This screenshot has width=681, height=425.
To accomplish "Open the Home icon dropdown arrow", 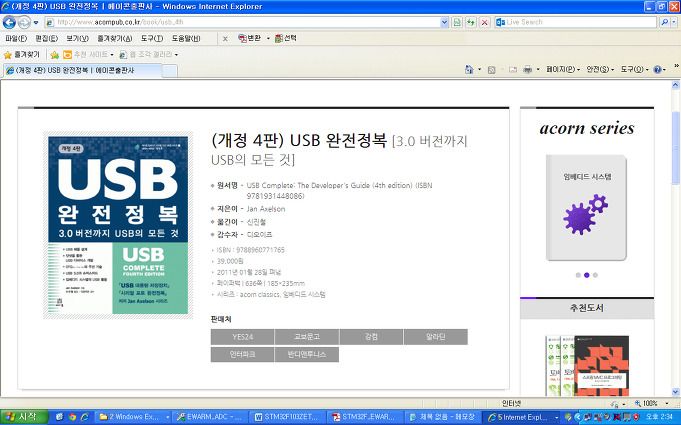I will pos(479,69).
